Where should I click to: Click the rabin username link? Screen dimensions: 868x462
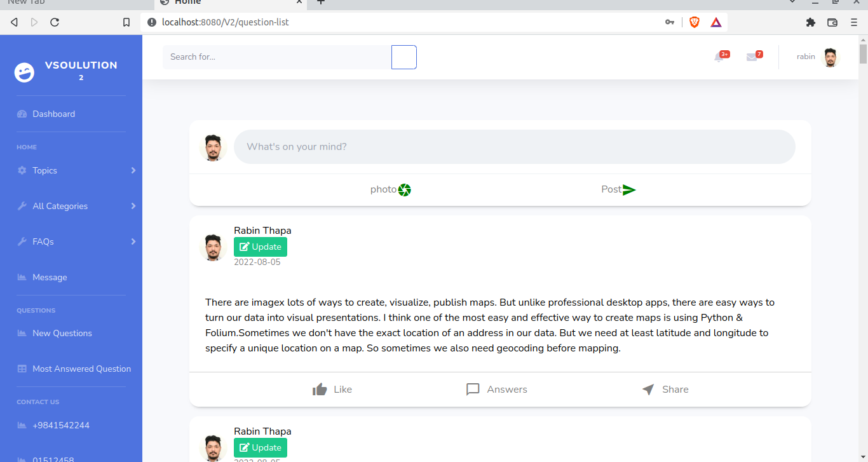pos(805,57)
